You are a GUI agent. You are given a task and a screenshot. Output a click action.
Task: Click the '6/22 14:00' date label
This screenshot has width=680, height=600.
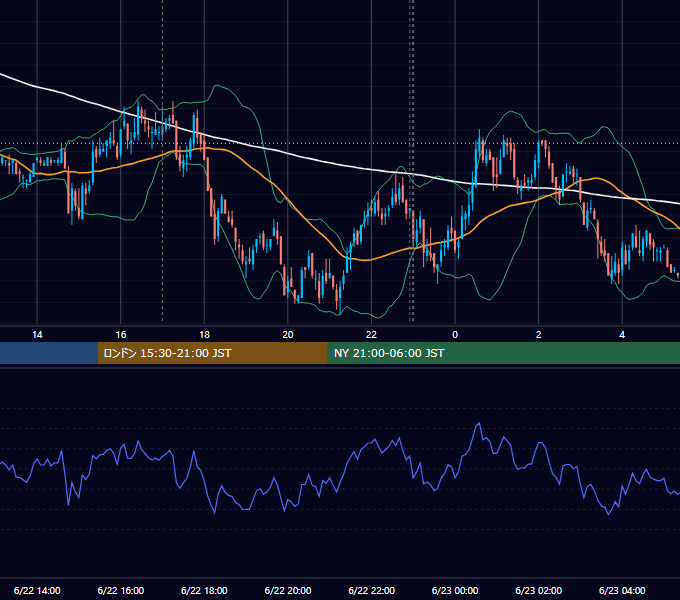[37, 590]
